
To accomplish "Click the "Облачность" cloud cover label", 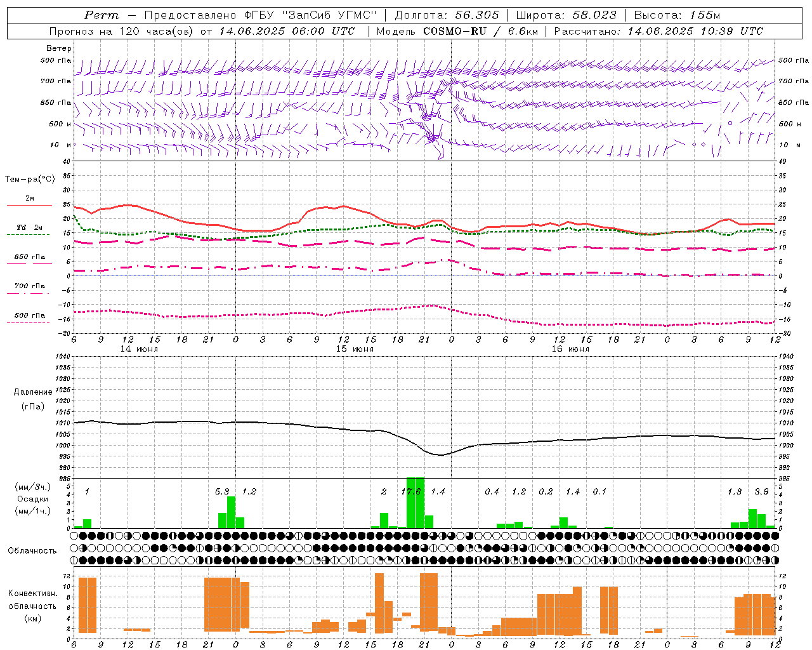I will [32, 550].
